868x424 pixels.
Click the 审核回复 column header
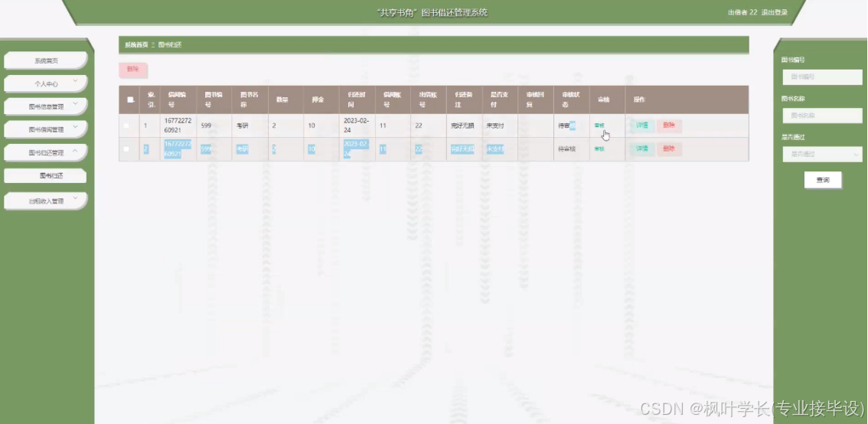click(535, 99)
